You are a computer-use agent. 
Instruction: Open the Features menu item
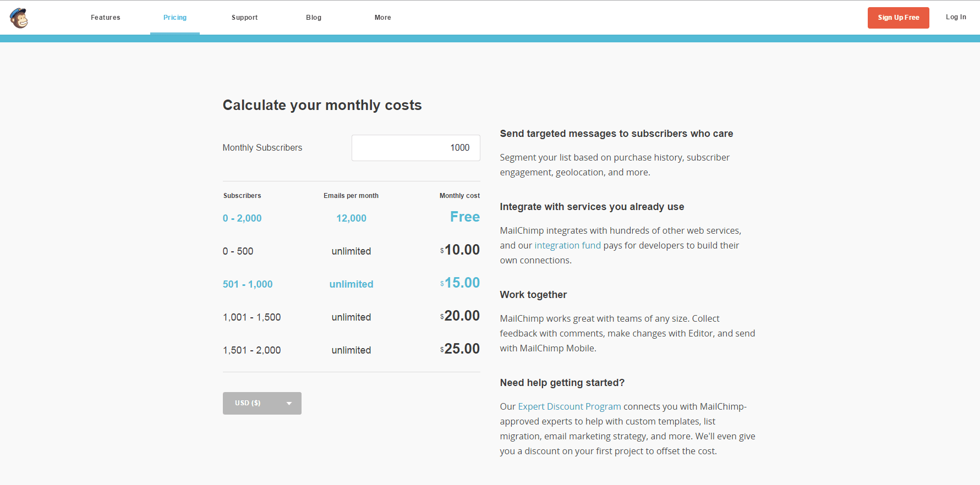pyautogui.click(x=105, y=18)
